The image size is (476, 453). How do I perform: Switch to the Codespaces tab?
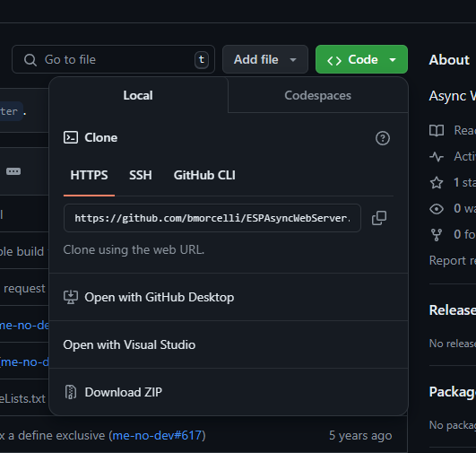click(317, 95)
